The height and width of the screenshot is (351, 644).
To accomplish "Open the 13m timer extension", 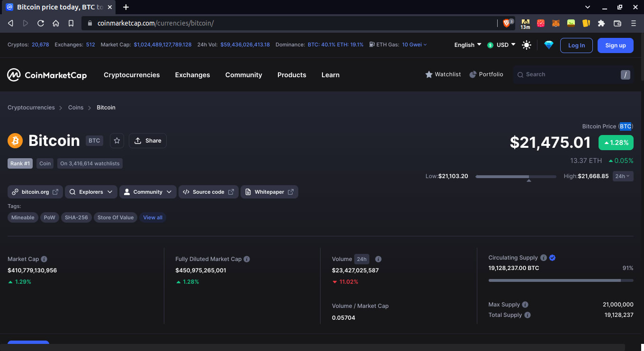I will pyautogui.click(x=525, y=24).
